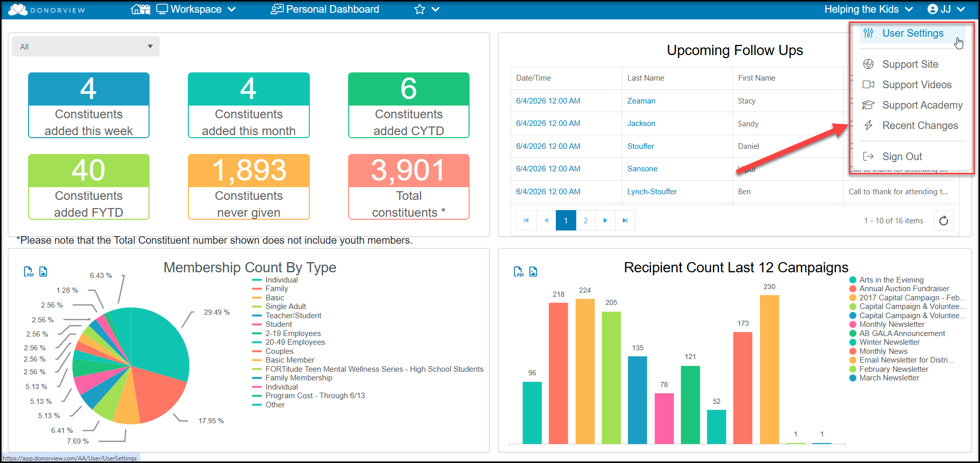Expand the favorites chevron dropdown
Screen dimensions: 980x463
pos(435,9)
